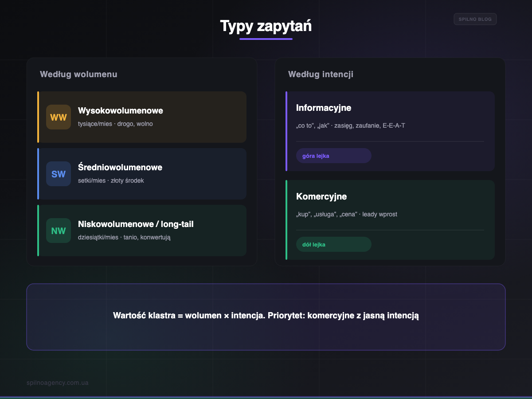This screenshot has width=532, height=399.
Task: Click text 'tysiące/mies · drogo, wolno'
Action: pyautogui.click(x=115, y=124)
